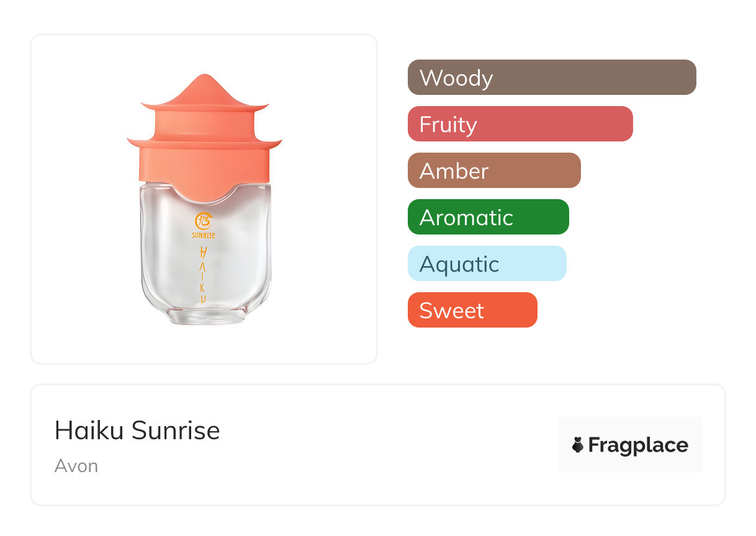This screenshot has height=536, width=756.
Task: Pick the light blue Aquatic bar
Action: point(487,264)
